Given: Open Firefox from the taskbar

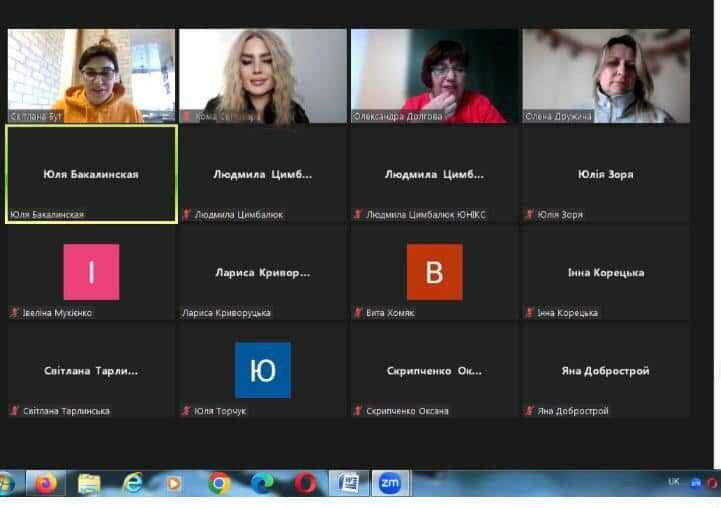Looking at the screenshot, I should (46, 484).
